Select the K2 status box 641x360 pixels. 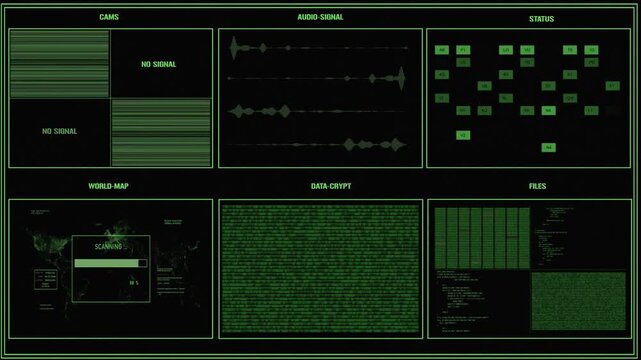[x=484, y=111]
